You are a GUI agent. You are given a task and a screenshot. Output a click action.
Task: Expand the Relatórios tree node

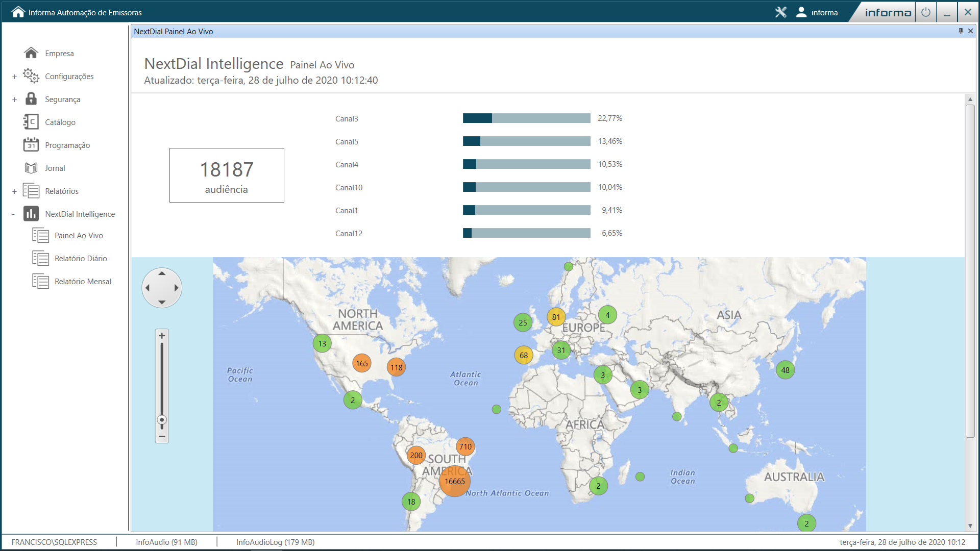[x=14, y=191]
